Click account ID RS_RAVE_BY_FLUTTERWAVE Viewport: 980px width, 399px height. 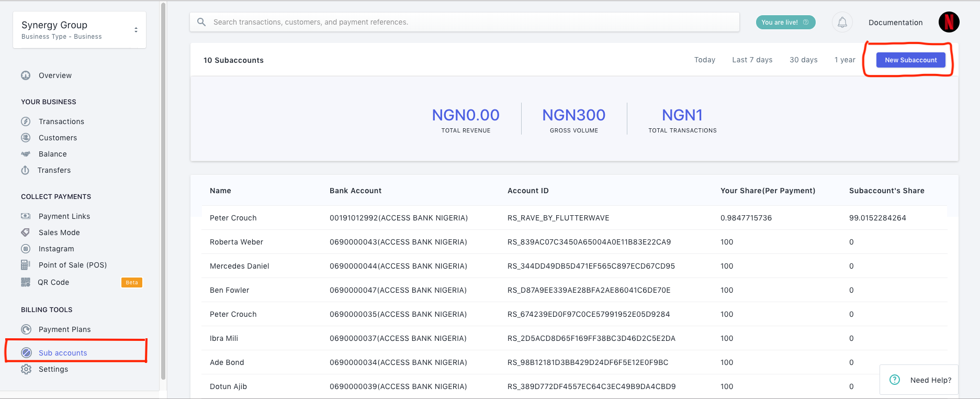pos(558,218)
